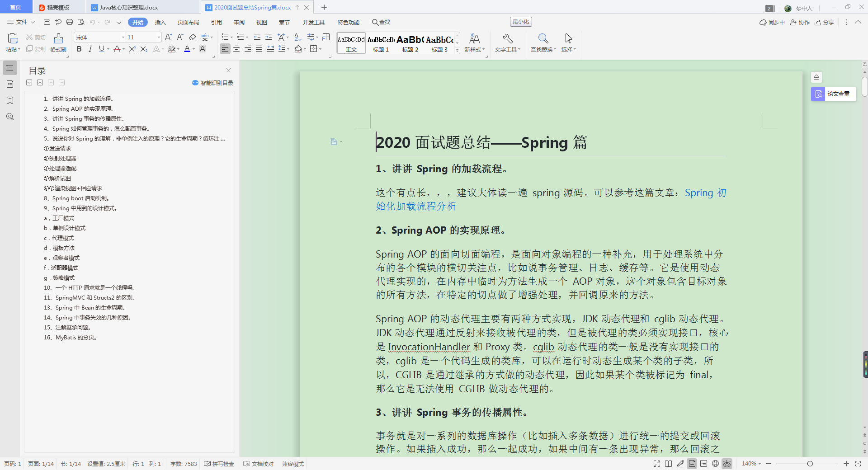The height and width of the screenshot is (470, 868).
Task: Click the Sort A-Z icon
Action: (x=298, y=37)
